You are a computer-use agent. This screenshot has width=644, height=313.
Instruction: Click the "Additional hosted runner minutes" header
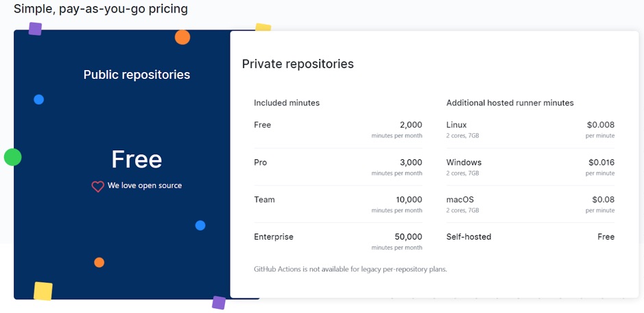[x=510, y=103]
